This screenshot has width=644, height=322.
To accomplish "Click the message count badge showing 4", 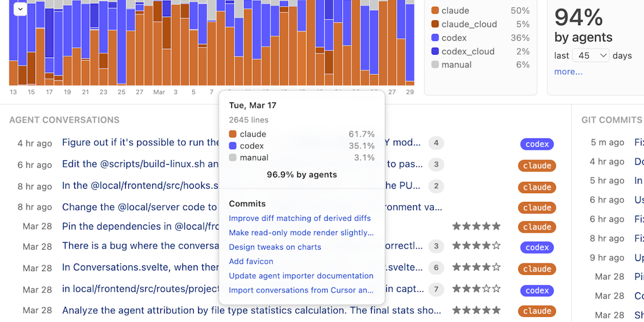I will coord(436,143).
